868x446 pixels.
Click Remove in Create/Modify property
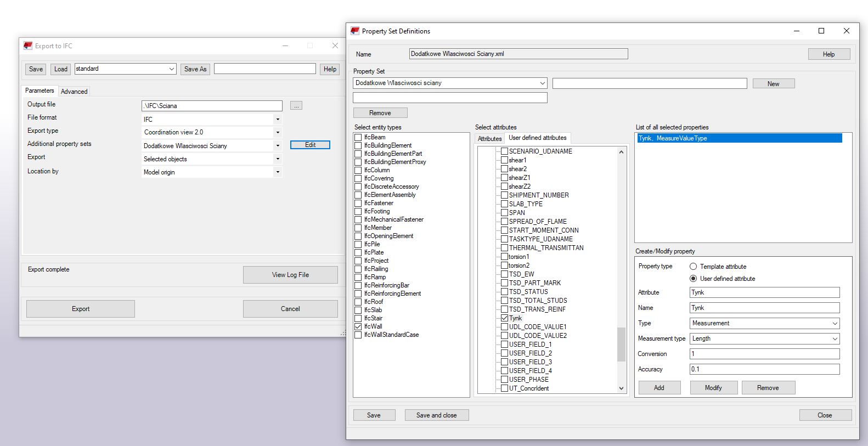tap(768, 388)
